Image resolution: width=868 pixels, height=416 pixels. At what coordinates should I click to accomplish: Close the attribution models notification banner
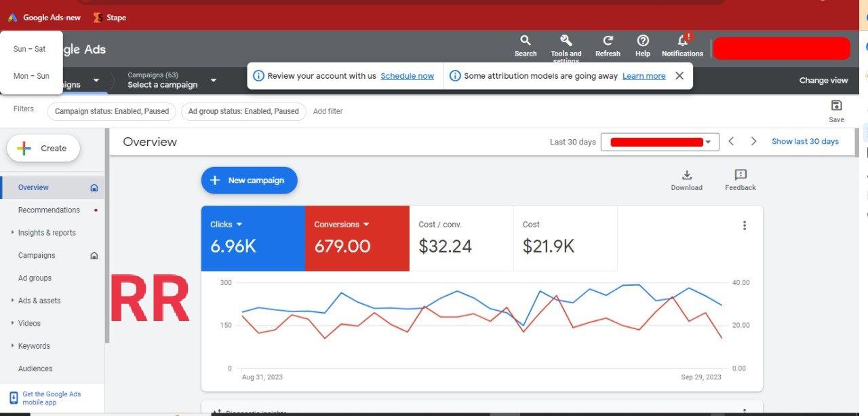679,76
